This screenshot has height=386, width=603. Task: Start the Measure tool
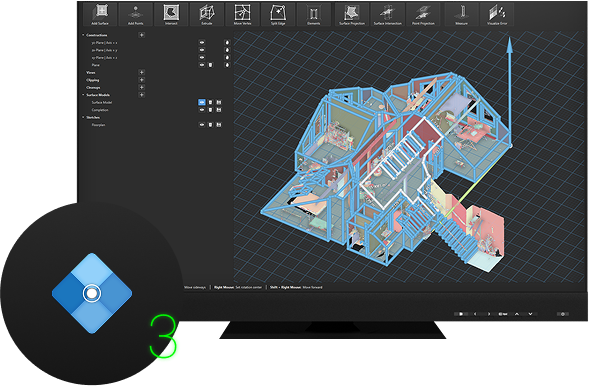(461, 15)
